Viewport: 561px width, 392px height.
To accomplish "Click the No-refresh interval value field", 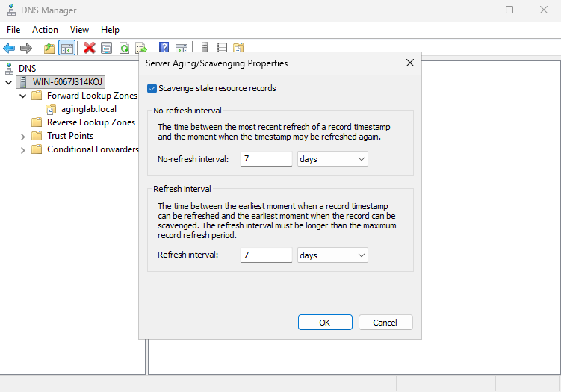I will [x=266, y=158].
